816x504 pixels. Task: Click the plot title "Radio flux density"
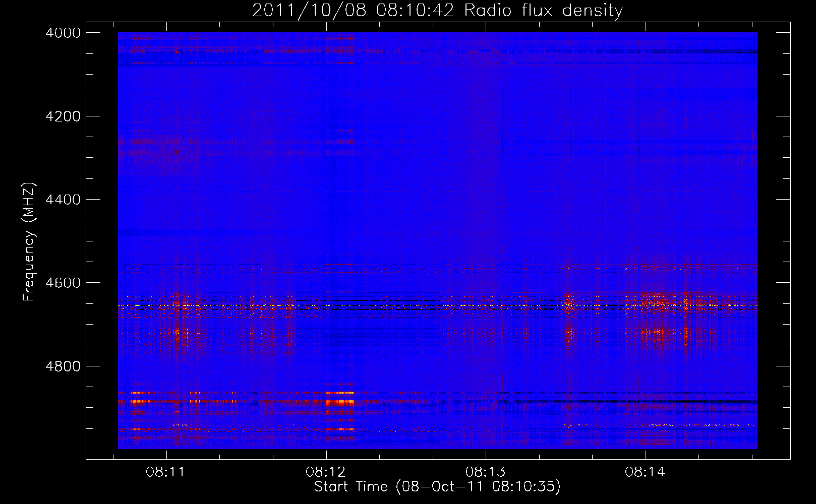pos(543,11)
